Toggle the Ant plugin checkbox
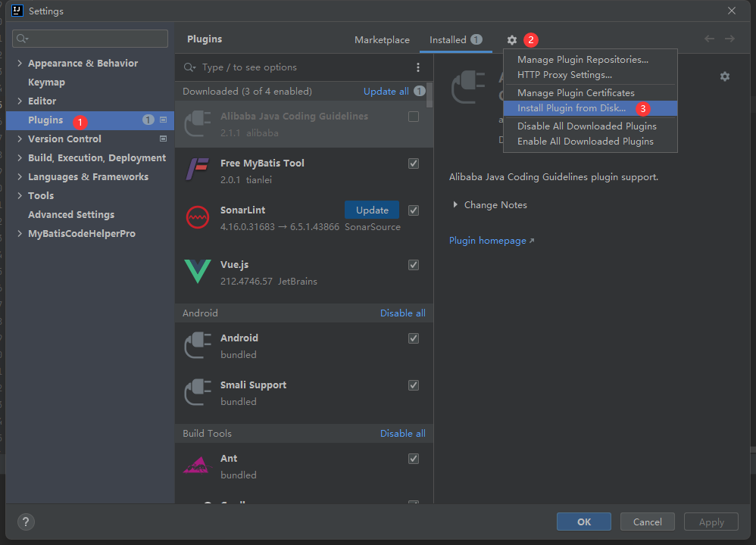The height and width of the screenshot is (545, 756). coord(413,459)
